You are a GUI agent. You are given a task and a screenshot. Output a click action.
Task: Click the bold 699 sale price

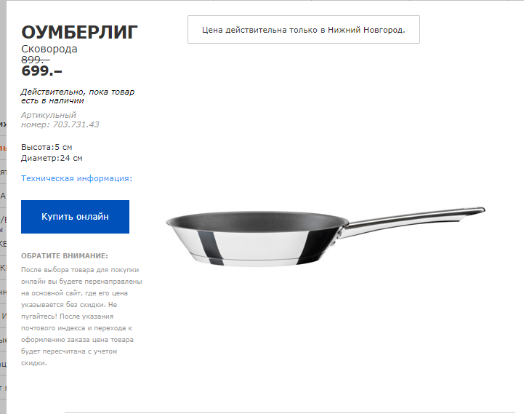pos(41,71)
